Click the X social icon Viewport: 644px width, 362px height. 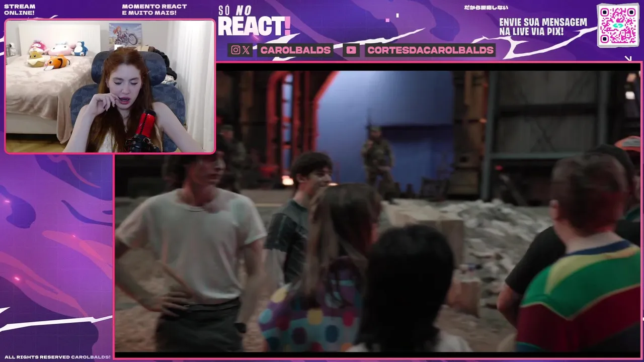click(246, 50)
